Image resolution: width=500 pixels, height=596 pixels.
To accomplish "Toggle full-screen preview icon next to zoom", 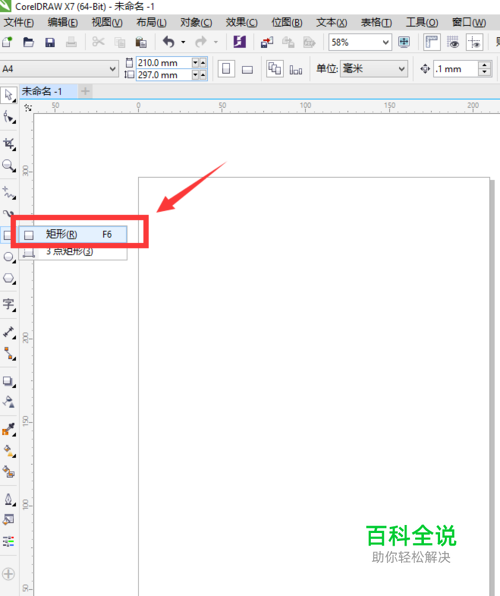I will pyautogui.click(x=404, y=42).
